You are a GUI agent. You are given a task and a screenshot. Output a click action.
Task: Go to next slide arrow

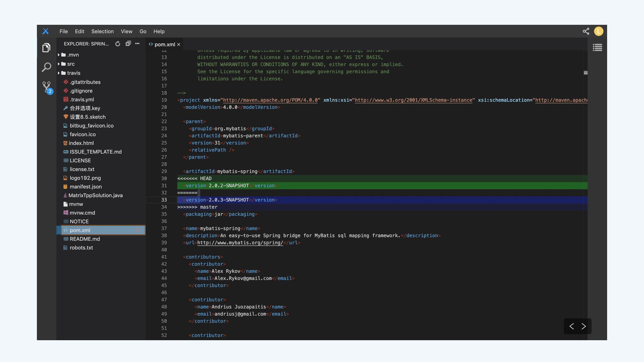click(584, 326)
